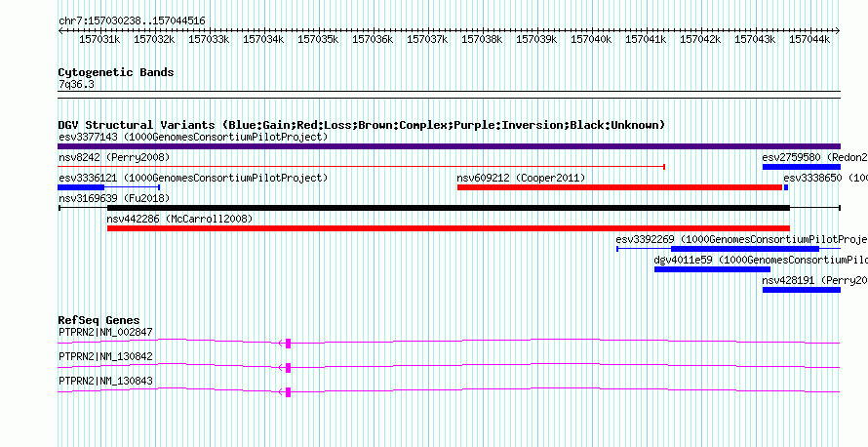This screenshot has height=447, width=868.
Task: Click the exon box of NM_002847
Action: pos(289,343)
